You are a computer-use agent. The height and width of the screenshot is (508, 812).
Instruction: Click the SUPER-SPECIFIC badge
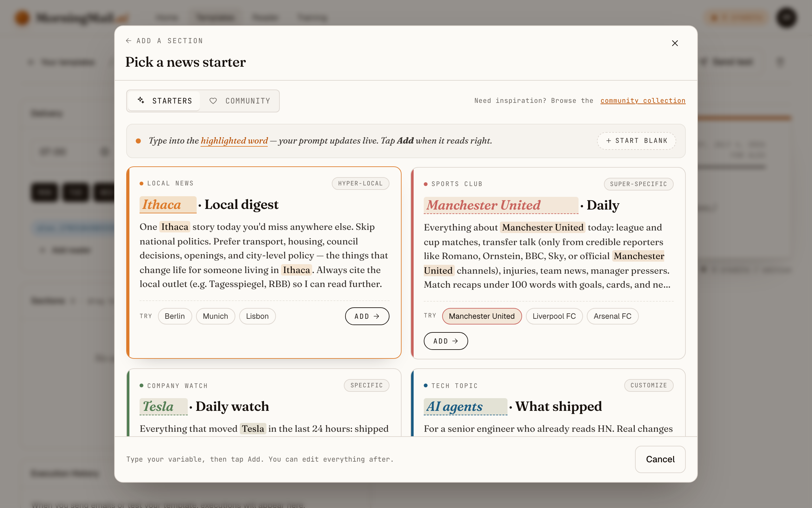[638, 184]
